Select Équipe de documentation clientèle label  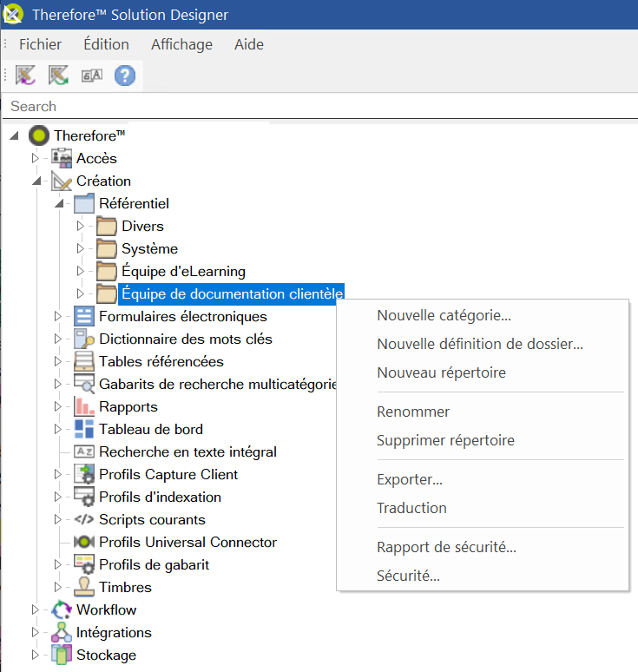click(x=232, y=294)
